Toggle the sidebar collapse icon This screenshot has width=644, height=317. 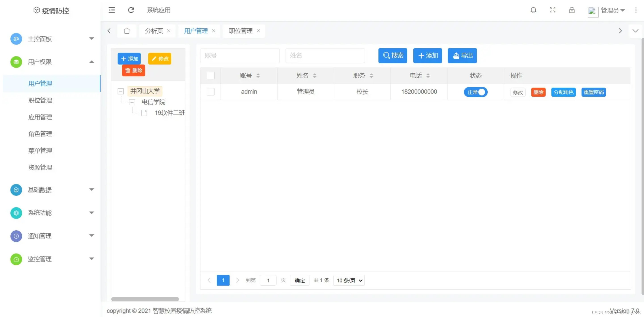(x=112, y=10)
